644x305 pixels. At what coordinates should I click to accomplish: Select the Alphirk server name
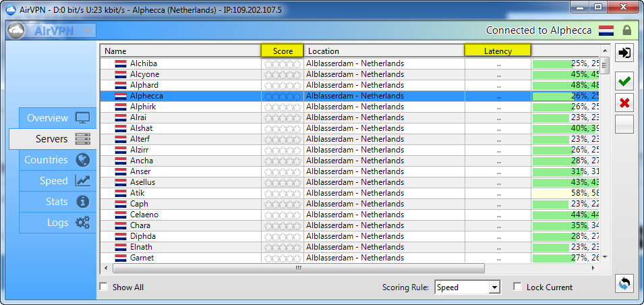pos(143,107)
